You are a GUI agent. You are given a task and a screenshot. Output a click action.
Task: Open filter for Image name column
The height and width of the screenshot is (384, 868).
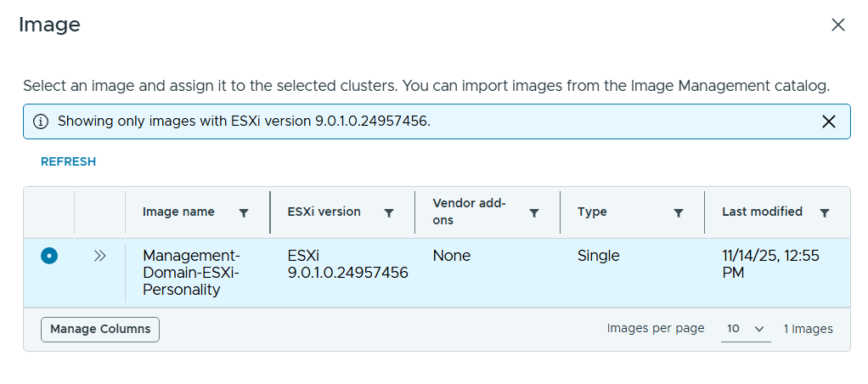pos(244,213)
